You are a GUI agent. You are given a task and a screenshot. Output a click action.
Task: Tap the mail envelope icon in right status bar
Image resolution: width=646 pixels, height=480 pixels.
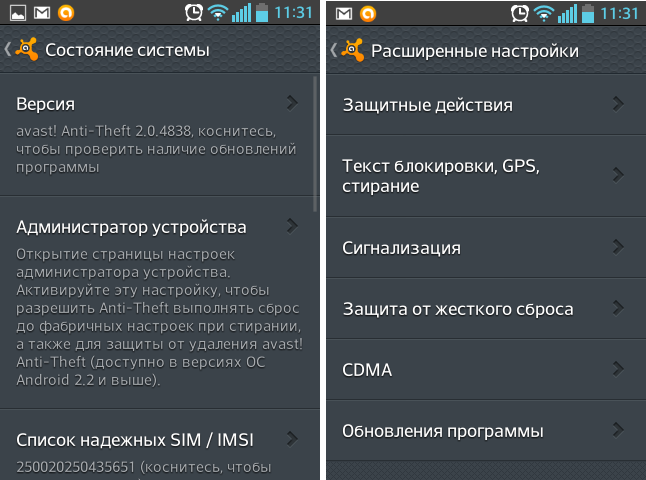343,13
